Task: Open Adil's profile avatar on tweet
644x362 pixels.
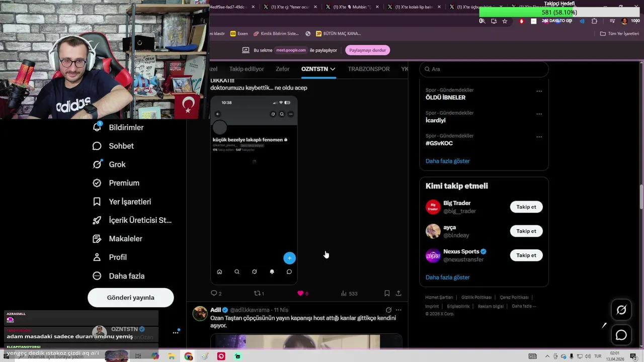Action: coord(200,313)
